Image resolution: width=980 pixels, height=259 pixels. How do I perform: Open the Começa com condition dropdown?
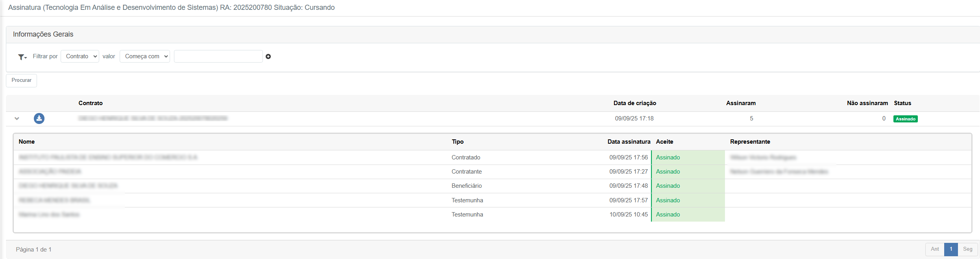click(145, 56)
